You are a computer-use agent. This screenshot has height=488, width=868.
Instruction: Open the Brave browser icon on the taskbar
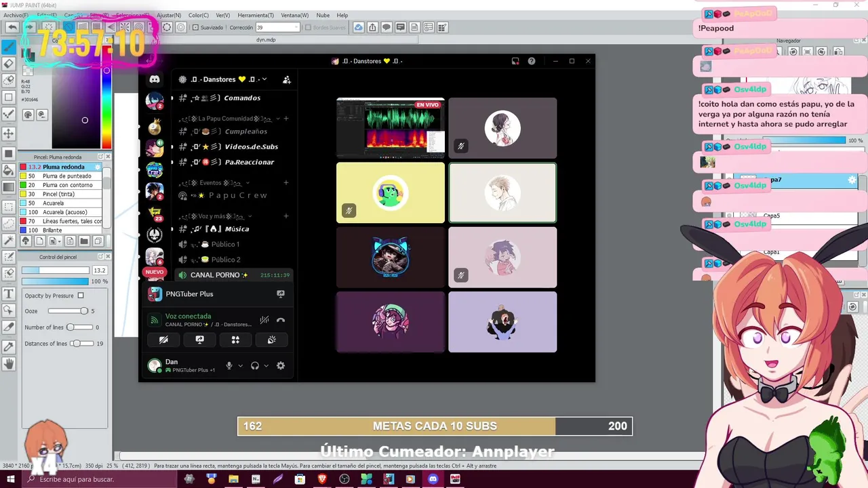(322, 479)
